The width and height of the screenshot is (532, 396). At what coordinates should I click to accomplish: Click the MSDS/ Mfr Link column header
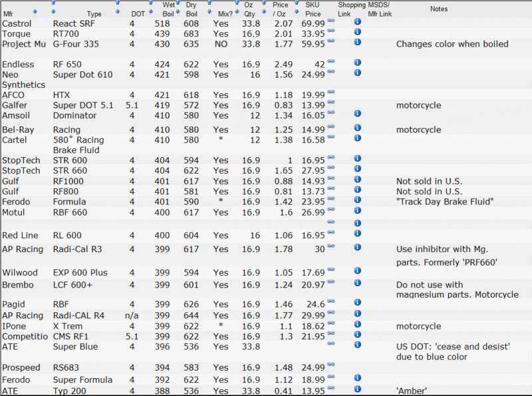pyautogui.click(x=380, y=9)
